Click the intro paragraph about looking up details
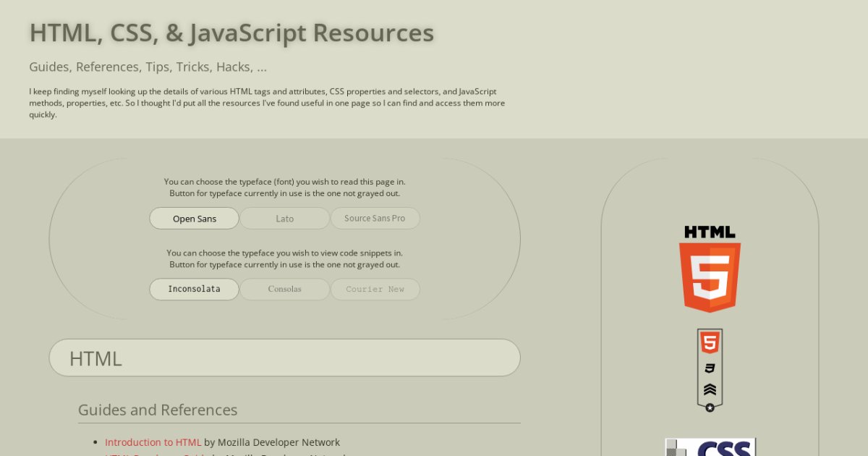Image resolution: width=868 pixels, height=456 pixels. (x=267, y=103)
